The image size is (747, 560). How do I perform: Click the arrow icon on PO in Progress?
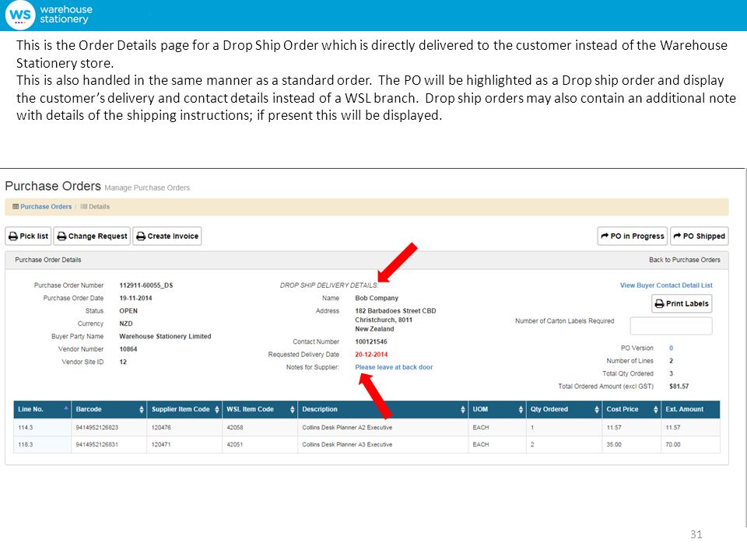click(x=605, y=236)
